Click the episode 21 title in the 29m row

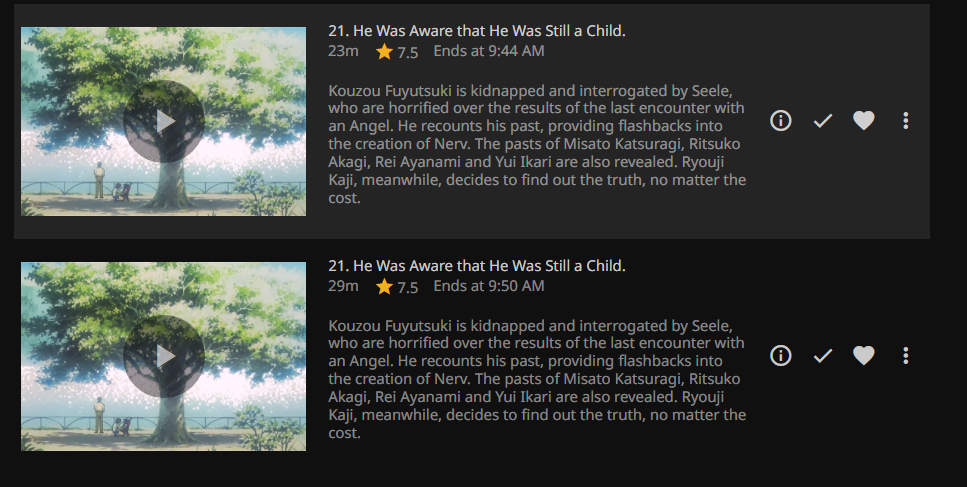pyautogui.click(x=477, y=266)
